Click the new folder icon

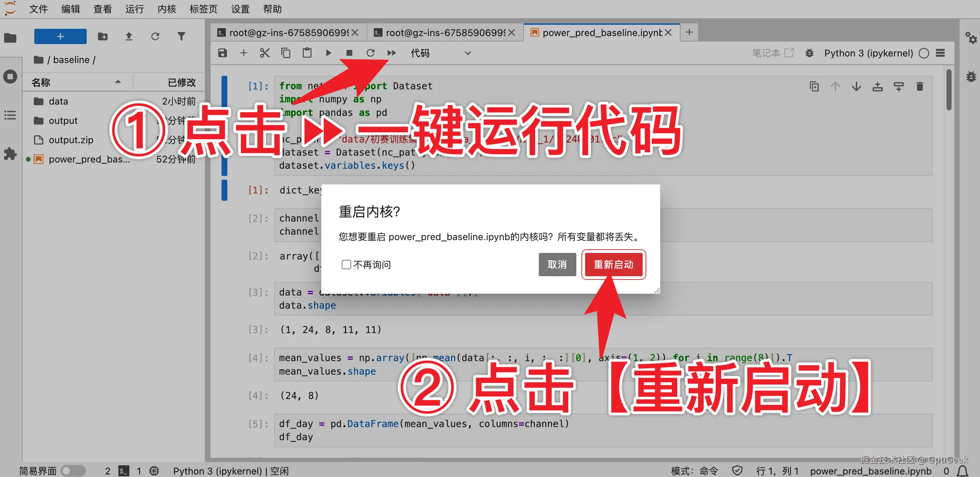point(103,36)
